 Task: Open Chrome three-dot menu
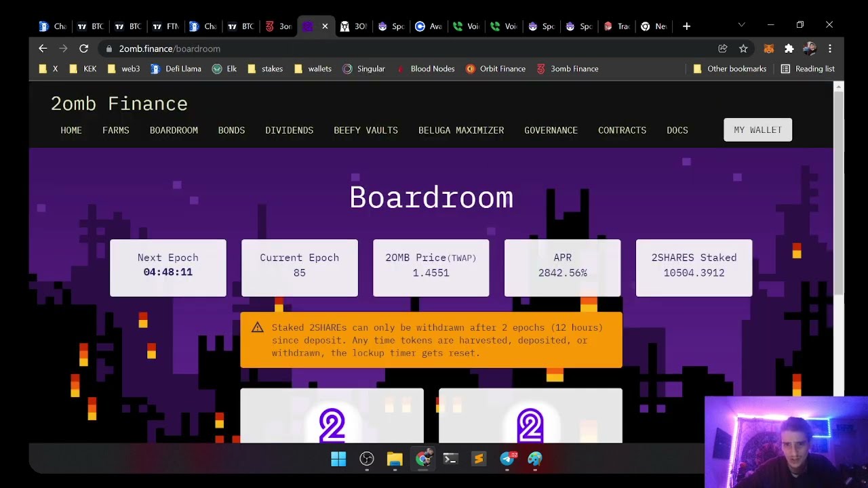tap(829, 48)
